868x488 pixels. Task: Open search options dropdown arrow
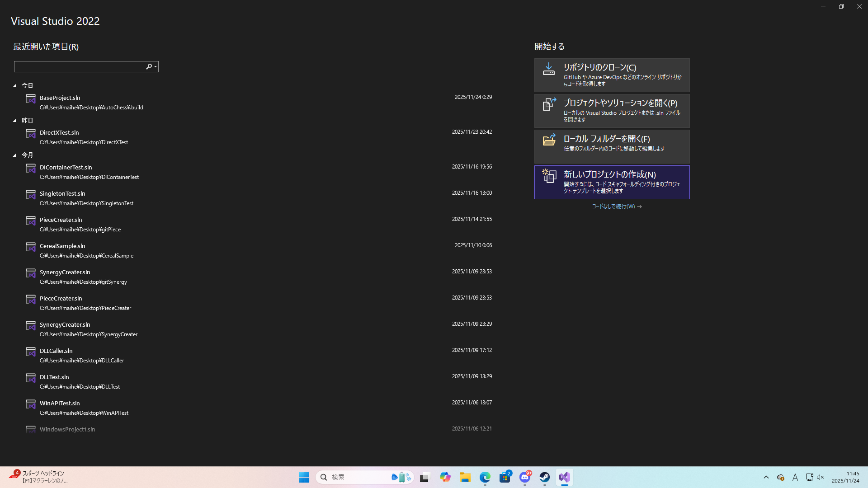156,67
